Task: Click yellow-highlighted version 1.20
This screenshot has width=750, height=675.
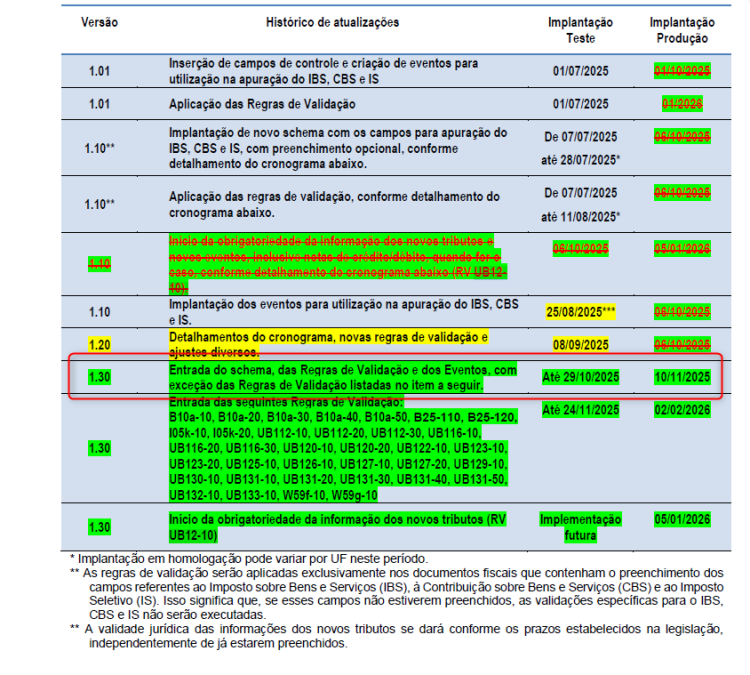Action: click(99, 344)
